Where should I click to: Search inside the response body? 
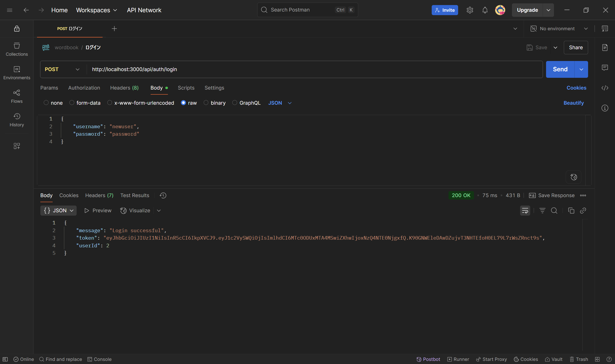click(x=554, y=211)
